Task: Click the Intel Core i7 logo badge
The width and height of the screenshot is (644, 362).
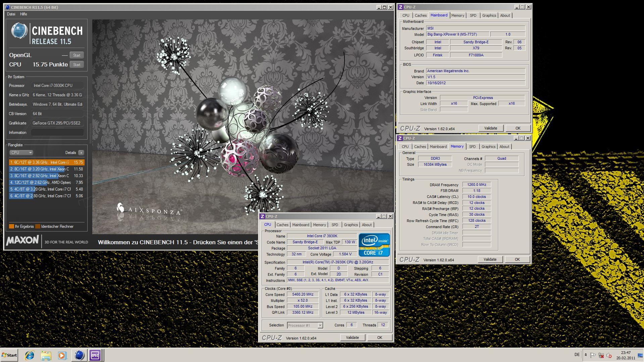Action: [x=374, y=245]
